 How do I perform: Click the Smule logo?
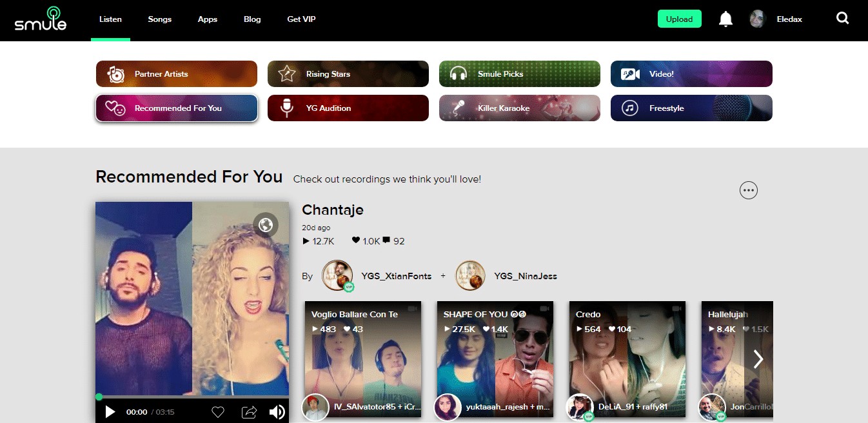point(41,19)
